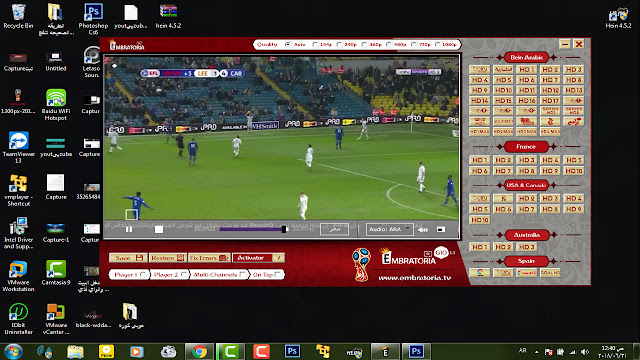640x360 pixels.
Task: Open the question mark help button
Action: tap(279, 258)
